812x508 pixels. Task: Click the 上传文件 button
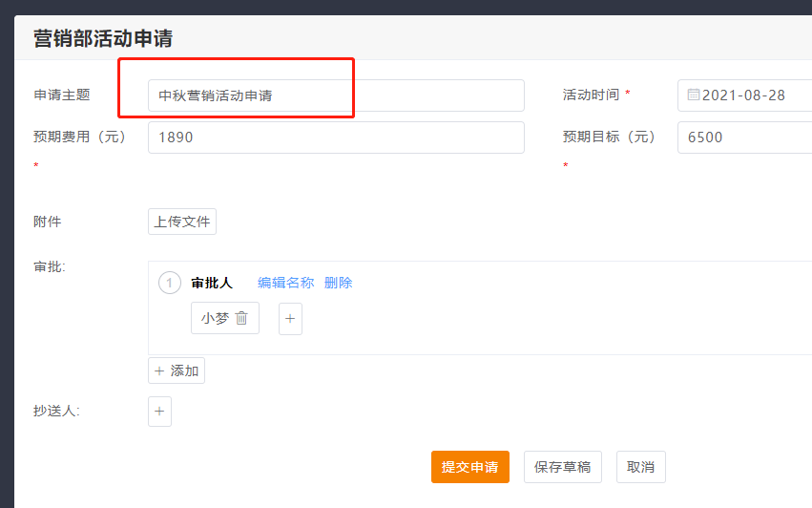click(x=182, y=222)
